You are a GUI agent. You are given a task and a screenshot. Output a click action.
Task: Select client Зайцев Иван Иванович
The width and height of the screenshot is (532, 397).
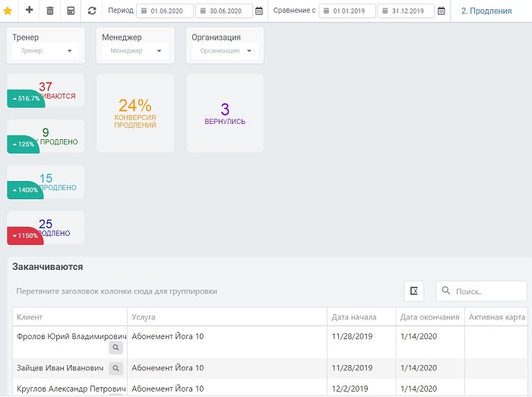[x=60, y=368]
